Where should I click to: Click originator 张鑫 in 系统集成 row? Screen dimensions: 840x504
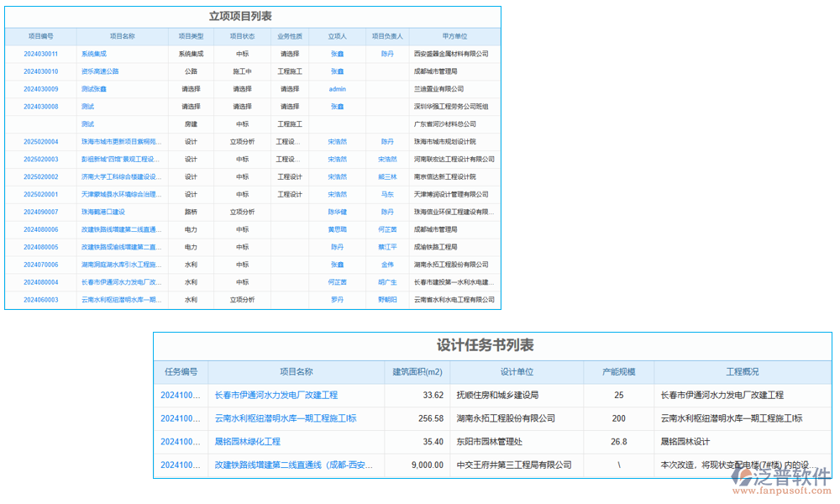click(336, 54)
